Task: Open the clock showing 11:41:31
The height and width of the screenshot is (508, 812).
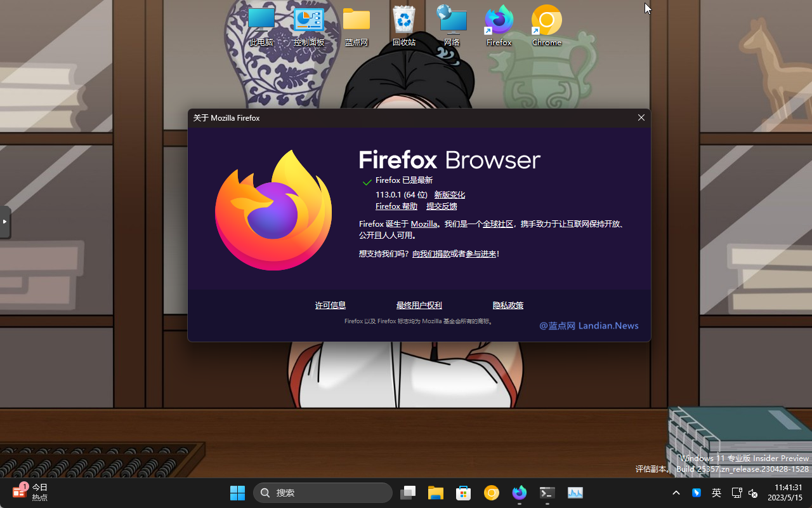Action: click(785, 492)
